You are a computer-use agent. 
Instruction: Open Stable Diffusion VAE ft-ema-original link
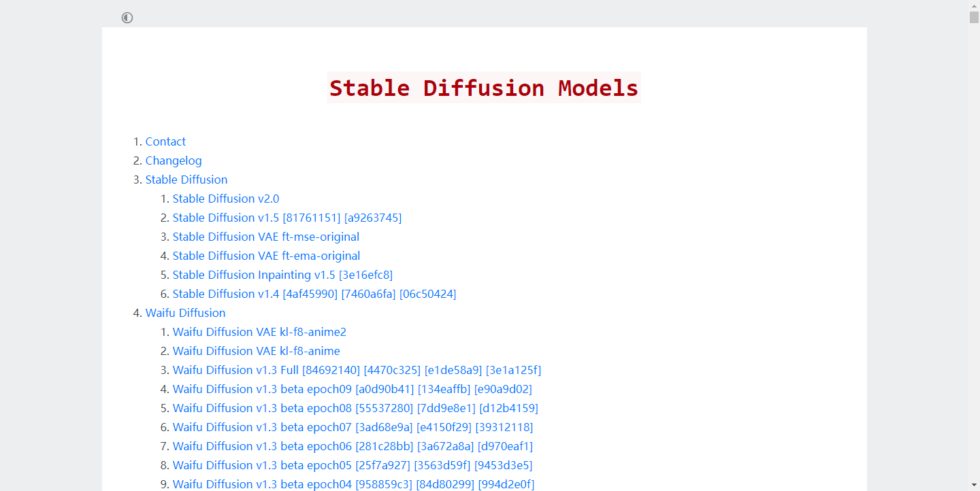click(x=267, y=256)
